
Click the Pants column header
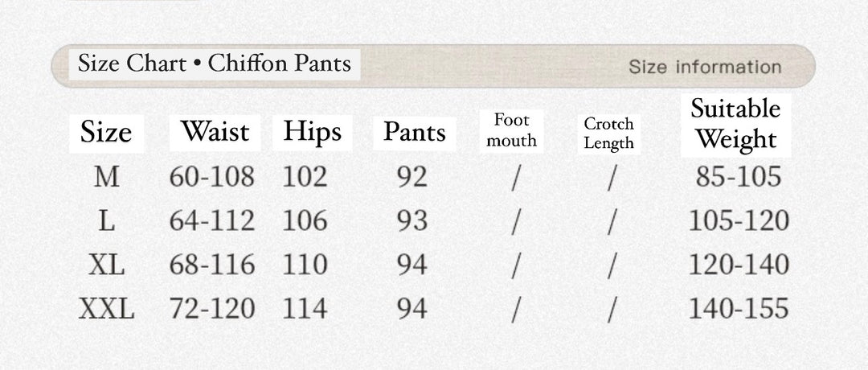coord(414,131)
